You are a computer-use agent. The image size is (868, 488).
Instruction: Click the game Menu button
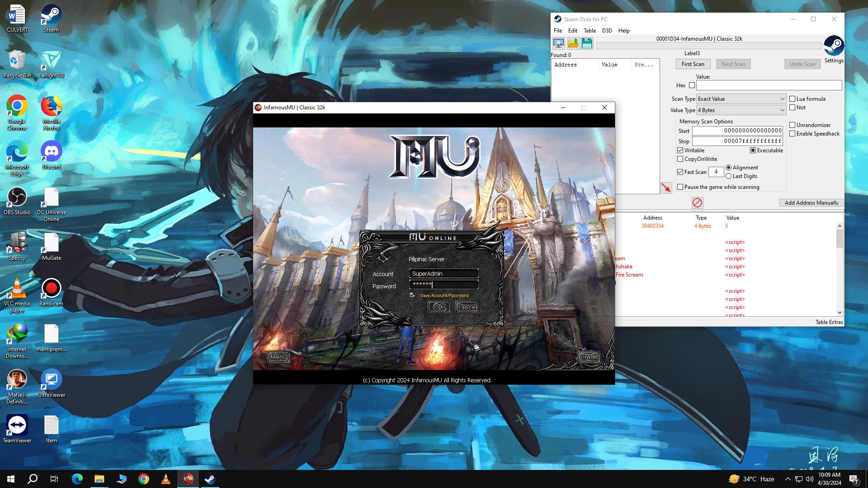(278, 357)
